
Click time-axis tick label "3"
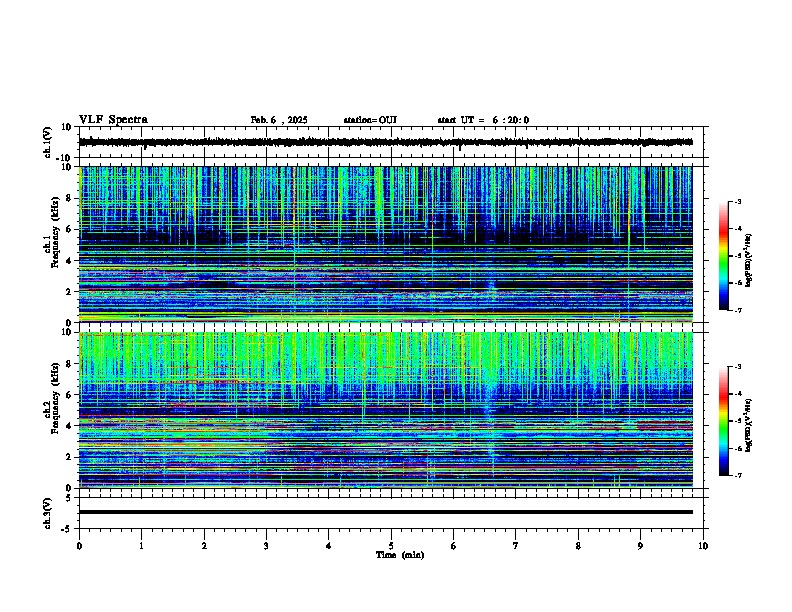pos(266,546)
